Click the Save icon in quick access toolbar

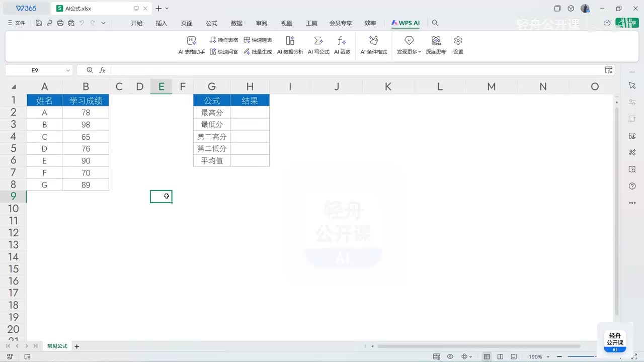tap(39, 23)
